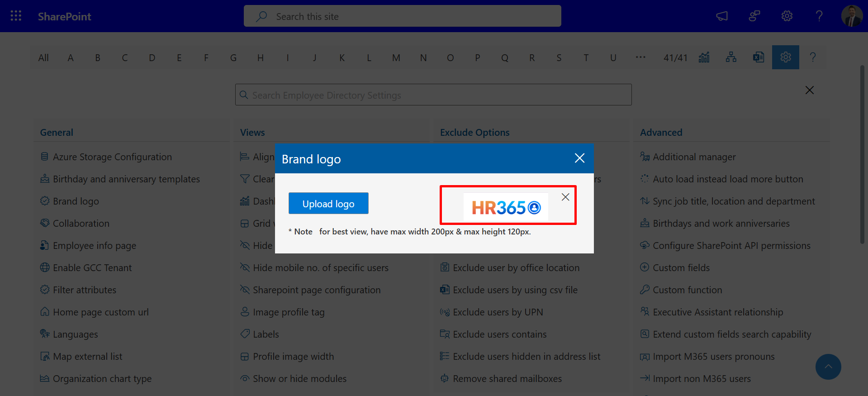The height and width of the screenshot is (396, 868).
Task: Click the Filter attributes icon
Action: [x=45, y=290]
